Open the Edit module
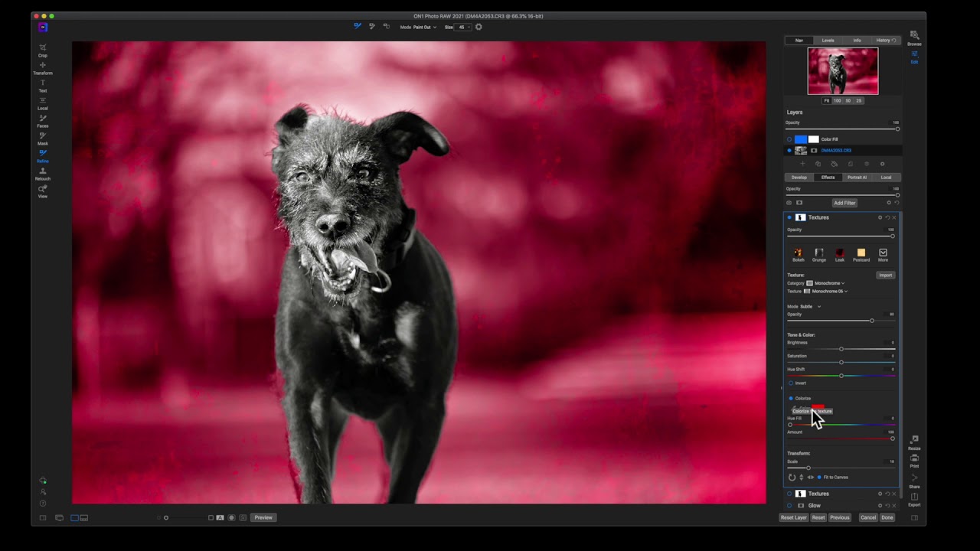This screenshot has height=551, width=980. [x=914, y=57]
